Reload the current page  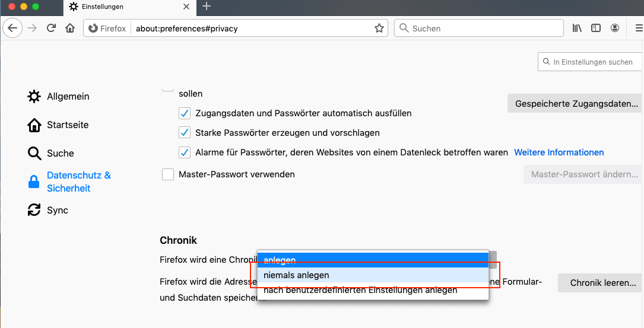[x=51, y=28]
